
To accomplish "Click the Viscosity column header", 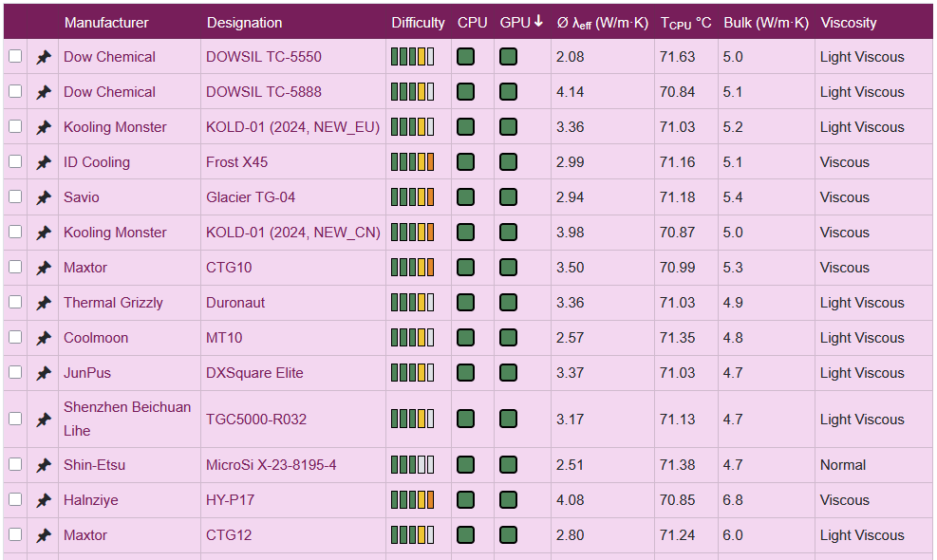I will coord(848,23).
